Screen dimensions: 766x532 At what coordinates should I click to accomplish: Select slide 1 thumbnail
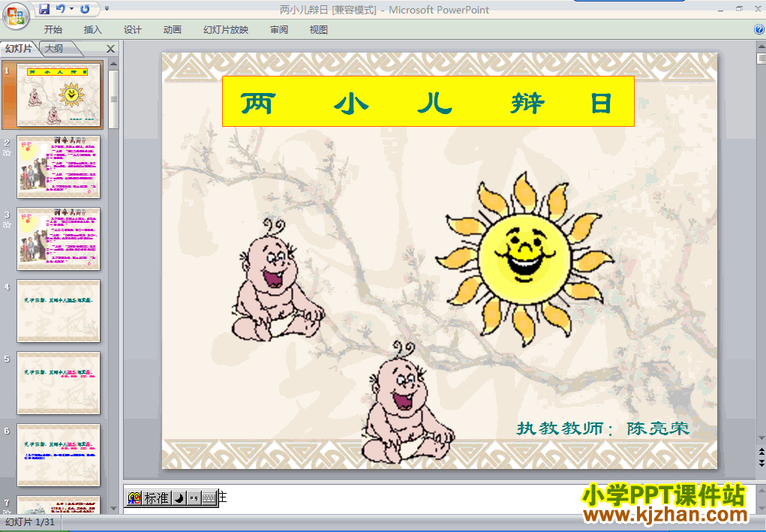59,95
